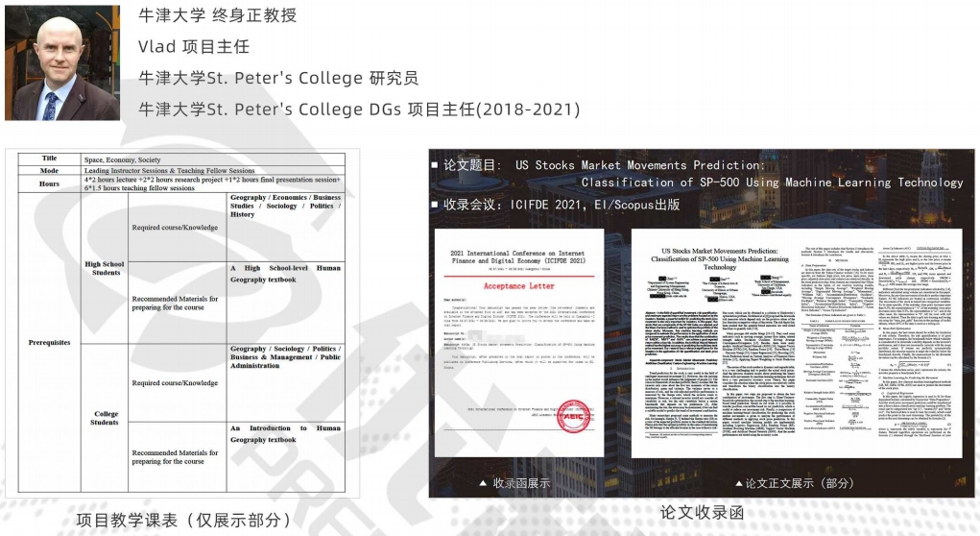Click the square bullet before 论文题目
Viewport: 980px width, 536px height.
[x=435, y=165]
